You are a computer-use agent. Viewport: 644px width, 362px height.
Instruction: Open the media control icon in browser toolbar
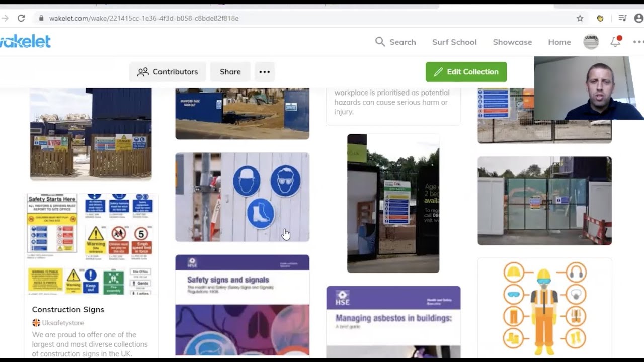coord(622,18)
